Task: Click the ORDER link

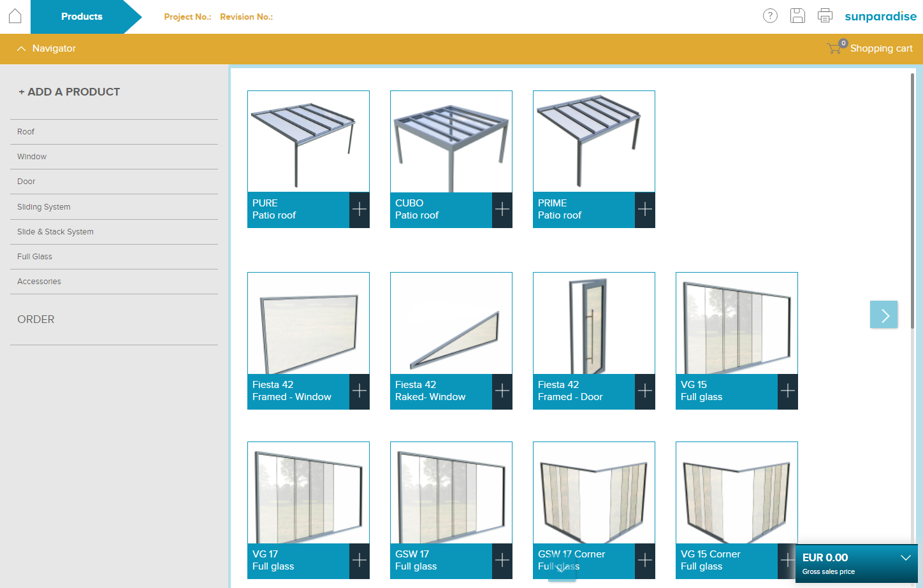Action: tap(36, 320)
